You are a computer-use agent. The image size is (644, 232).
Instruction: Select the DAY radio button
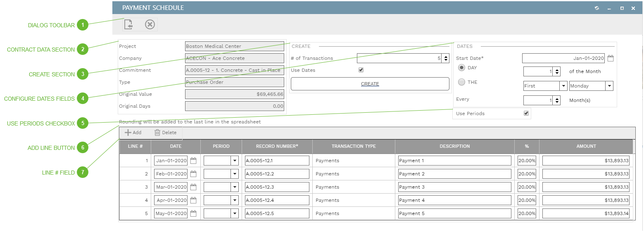coord(461,67)
